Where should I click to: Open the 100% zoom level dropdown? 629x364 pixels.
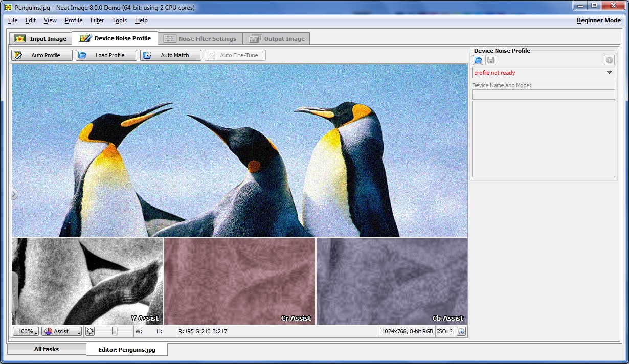pyautogui.click(x=26, y=331)
